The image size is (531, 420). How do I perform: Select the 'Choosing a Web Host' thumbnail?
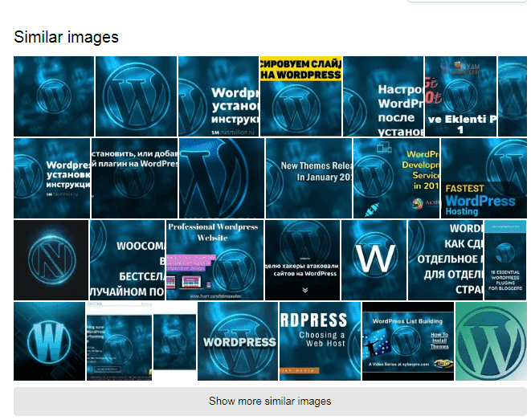pos(320,341)
